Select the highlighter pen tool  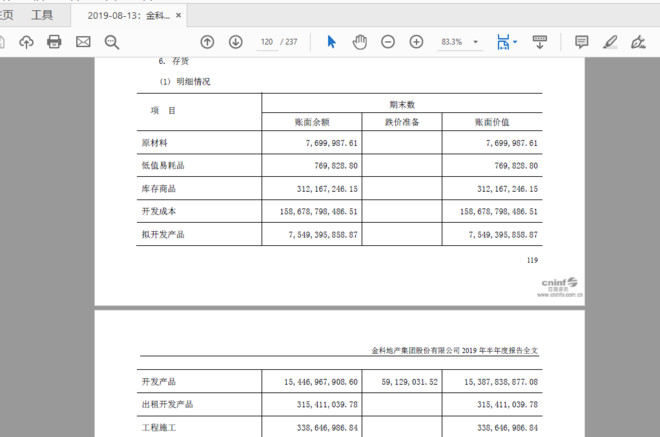pyautogui.click(x=610, y=42)
